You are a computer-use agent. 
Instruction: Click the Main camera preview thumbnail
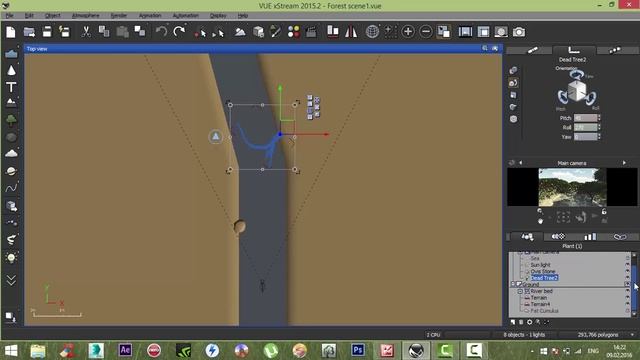pyautogui.click(x=572, y=187)
